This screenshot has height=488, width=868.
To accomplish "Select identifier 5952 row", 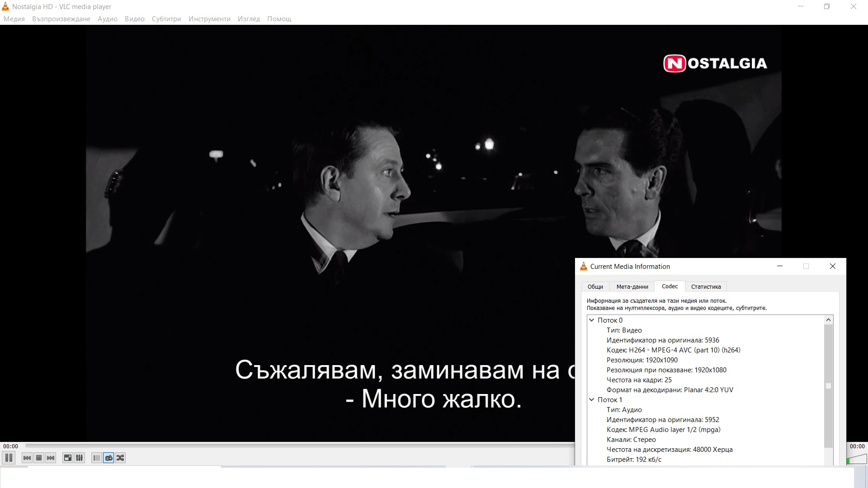I will click(x=663, y=420).
